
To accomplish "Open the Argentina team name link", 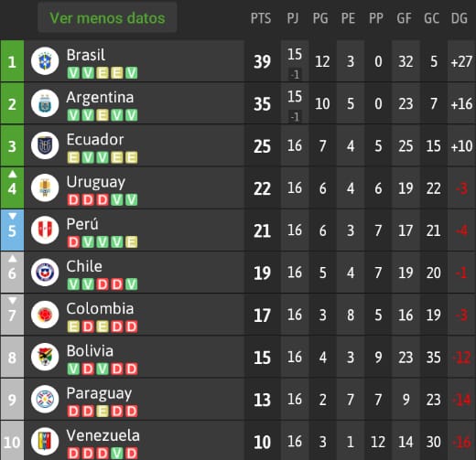I will [x=100, y=98].
